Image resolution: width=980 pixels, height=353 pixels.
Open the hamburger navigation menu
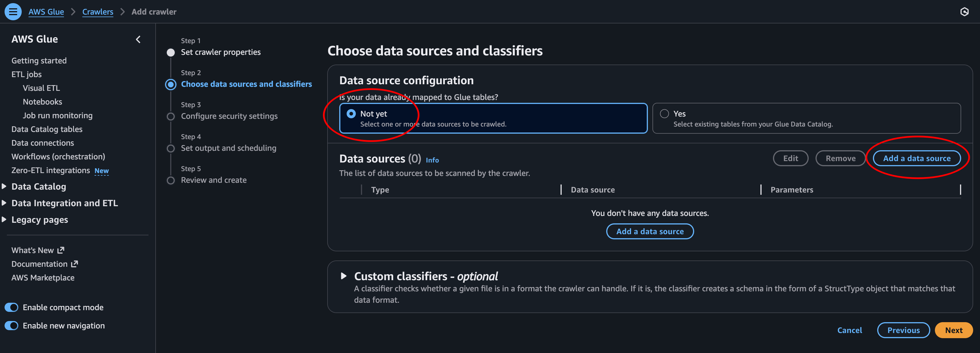(x=13, y=12)
